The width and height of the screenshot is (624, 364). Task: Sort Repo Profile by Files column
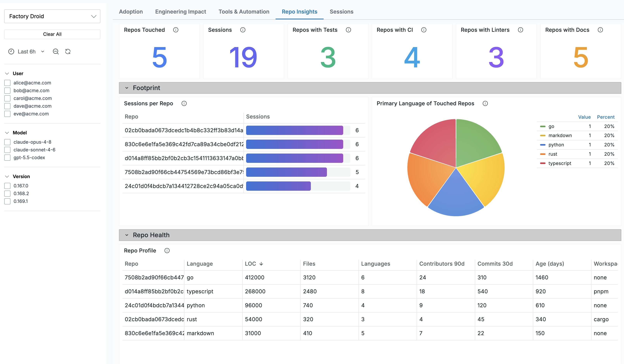[x=309, y=264]
